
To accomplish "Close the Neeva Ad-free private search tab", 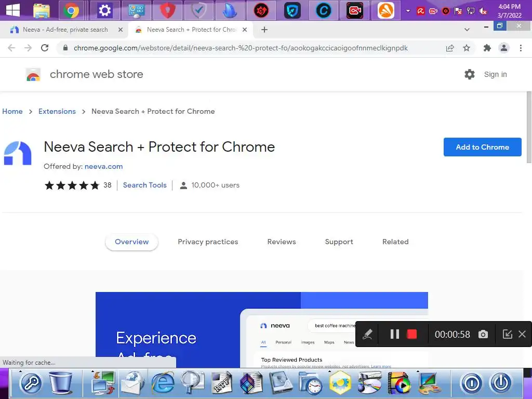I will [121, 30].
